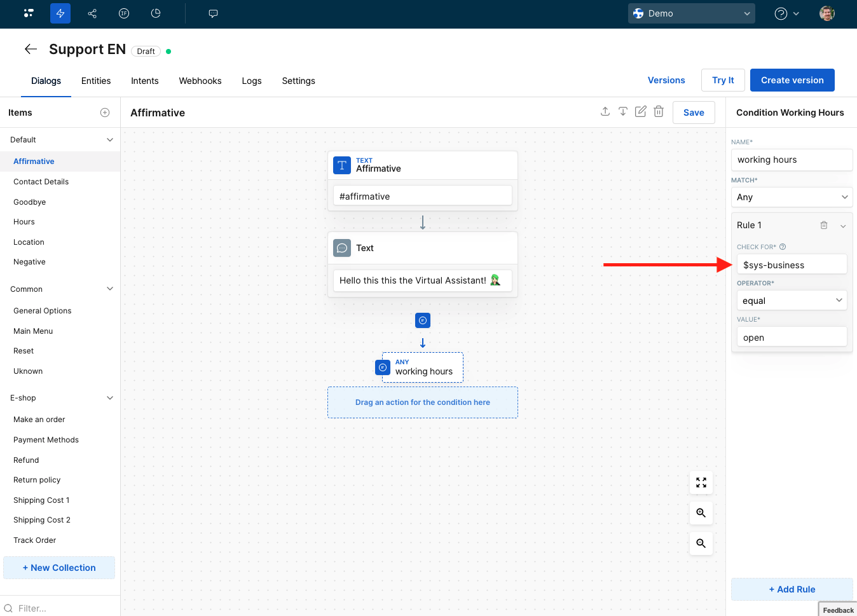Open the Operator dropdown set to equal
857x616 pixels.
792,301
